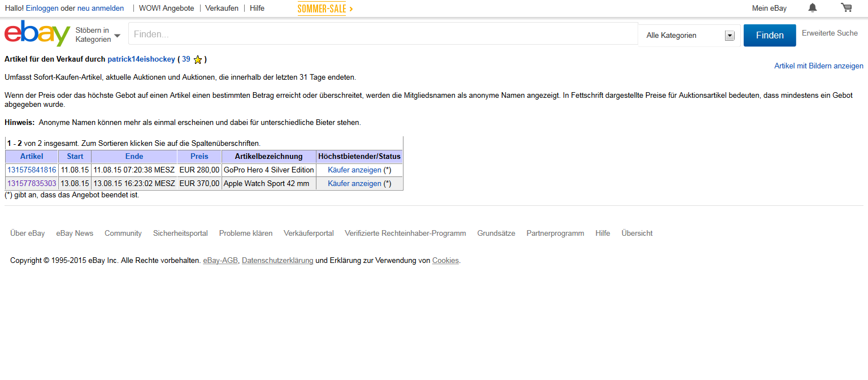Open the Sicherheitsportal footer link
868x380 pixels.
point(180,234)
